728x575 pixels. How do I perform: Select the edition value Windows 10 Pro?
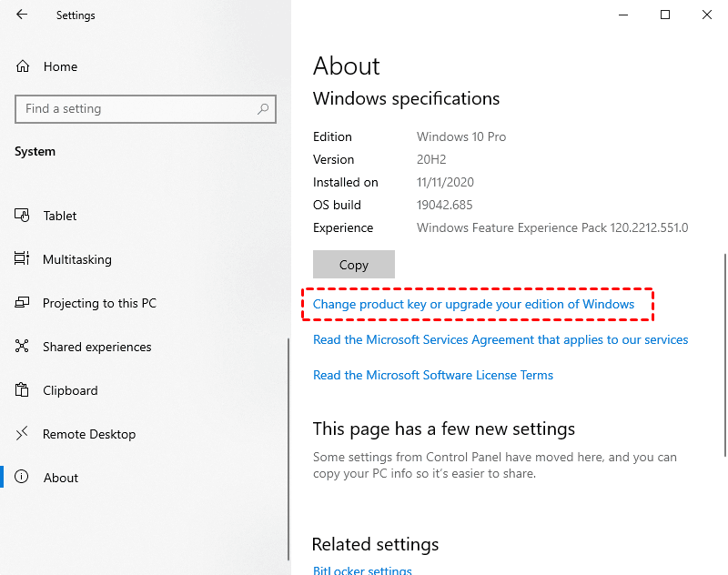(461, 136)
